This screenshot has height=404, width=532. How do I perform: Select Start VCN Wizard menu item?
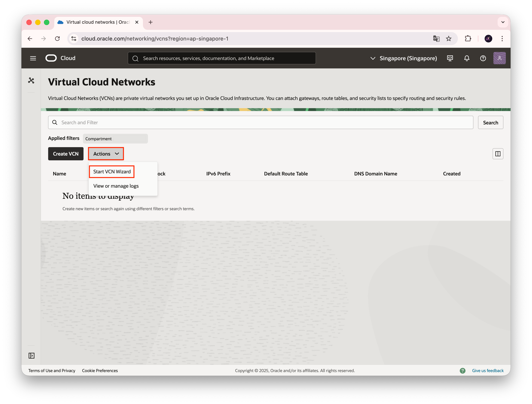[x=112, y=172]
